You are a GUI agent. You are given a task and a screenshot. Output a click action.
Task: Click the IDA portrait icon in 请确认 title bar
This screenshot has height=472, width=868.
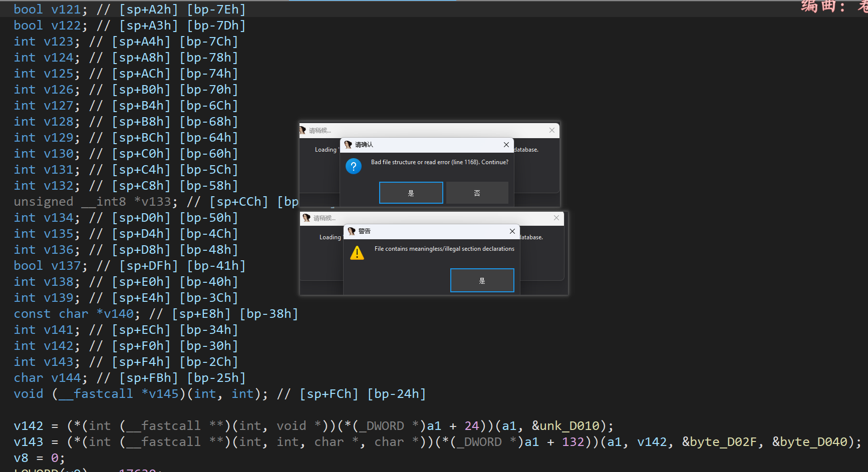coord(348,145)
